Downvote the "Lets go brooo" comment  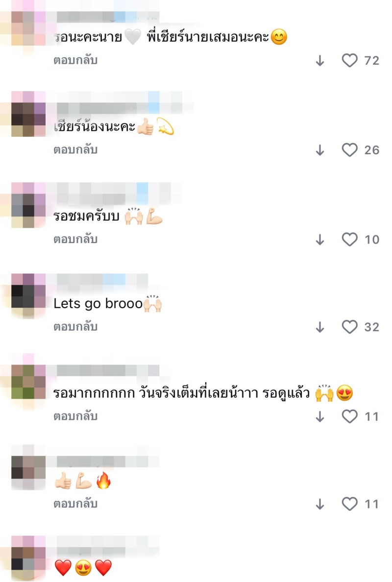tap(320, 327)
